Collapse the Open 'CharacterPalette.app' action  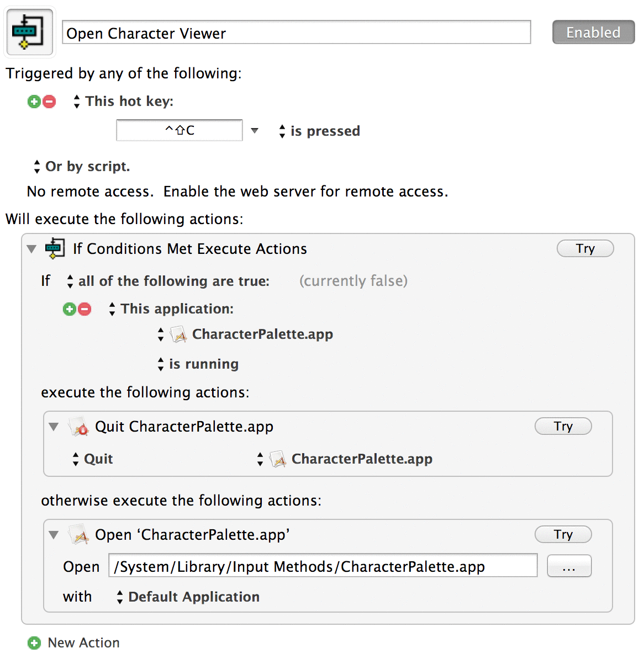click(x=54, y=535)
